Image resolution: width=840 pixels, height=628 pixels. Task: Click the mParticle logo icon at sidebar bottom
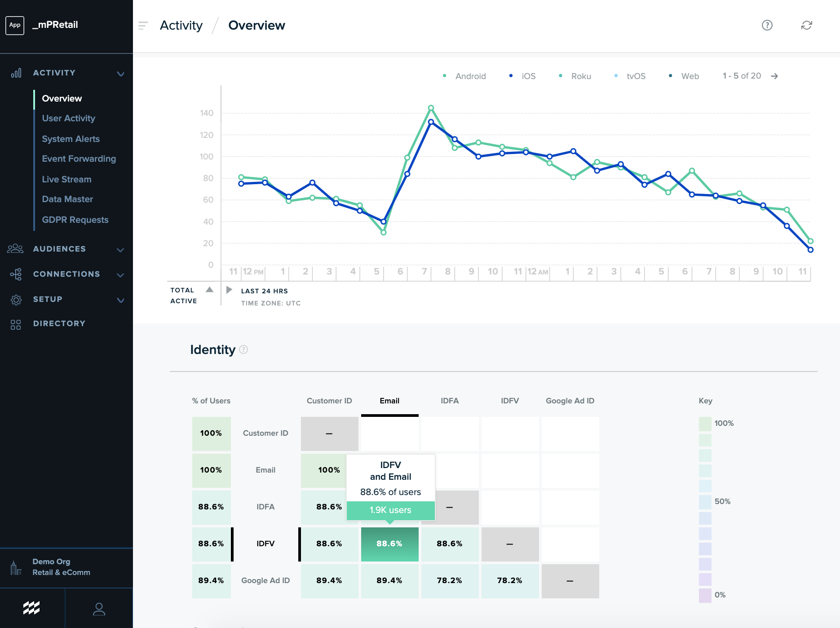coord(31,608)
